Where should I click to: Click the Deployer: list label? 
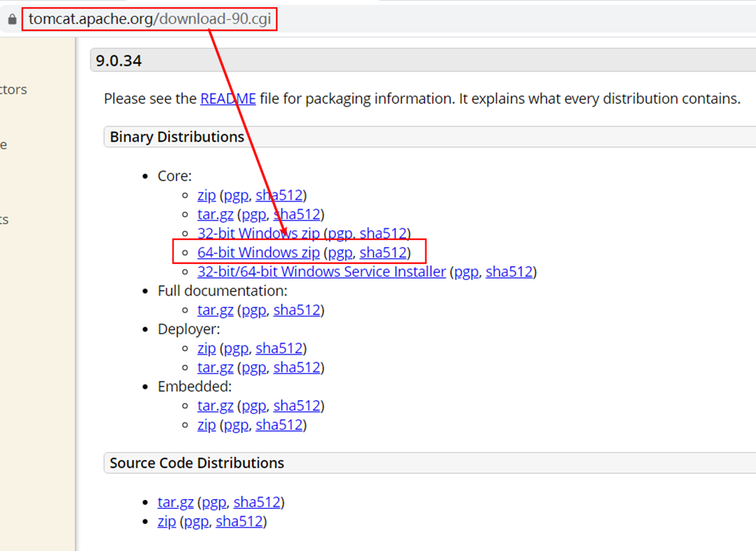(189, 329)
